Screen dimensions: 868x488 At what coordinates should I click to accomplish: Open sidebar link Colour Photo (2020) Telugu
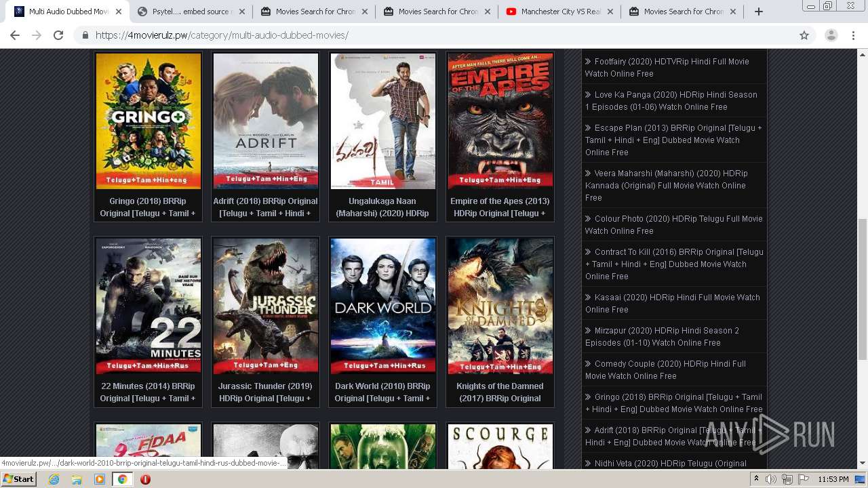click(x=674, y=224)
